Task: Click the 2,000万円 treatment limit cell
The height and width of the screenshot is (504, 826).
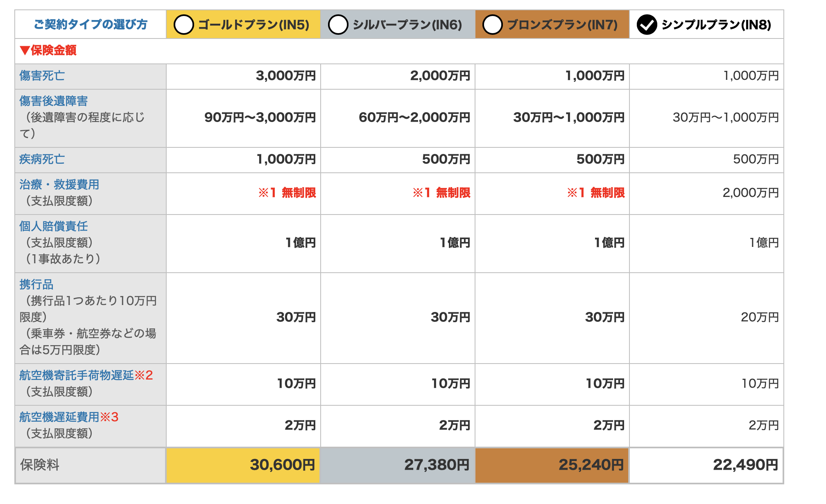Action: pyautogui.click(x=750, y=193)
